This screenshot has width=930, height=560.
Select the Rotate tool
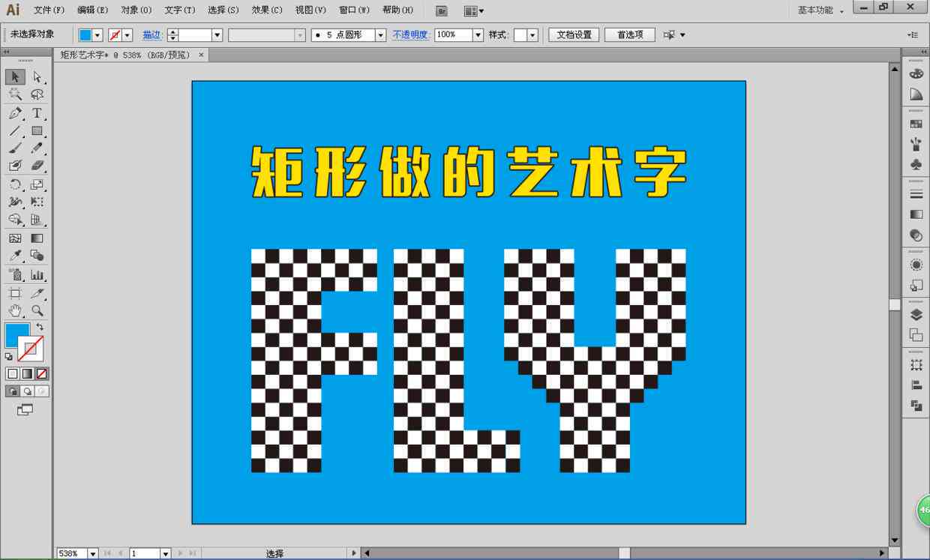tap(15, 184)
